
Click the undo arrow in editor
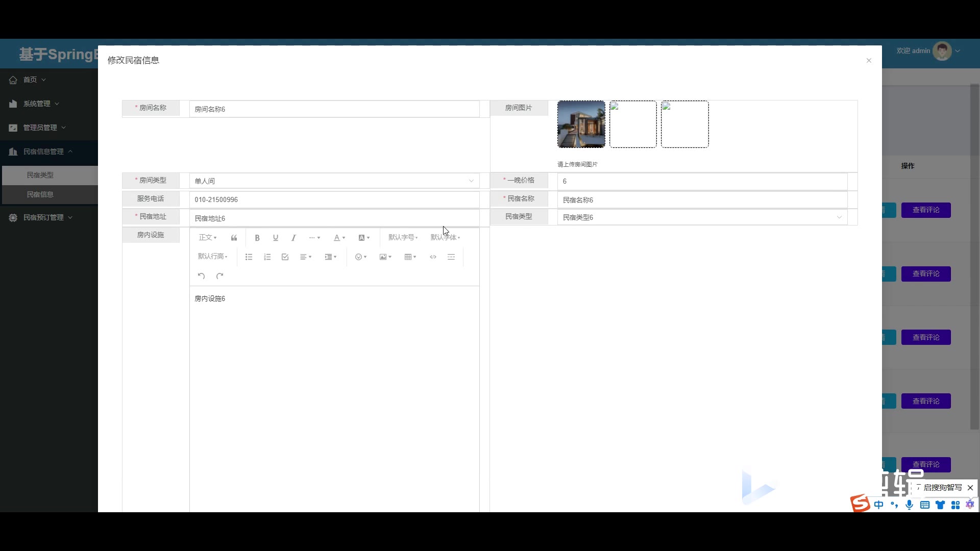coord(201,276)
